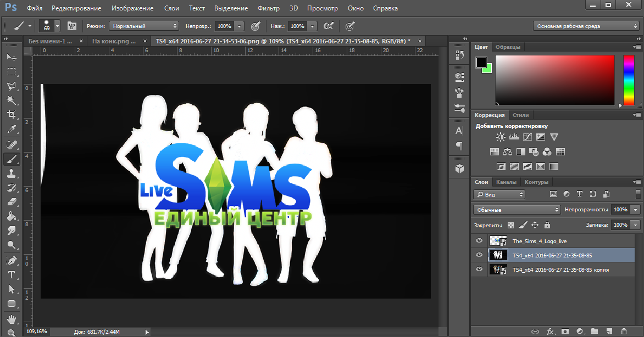
Task: Add a Hue/Saturation adjustment
Action: [495, 152]
